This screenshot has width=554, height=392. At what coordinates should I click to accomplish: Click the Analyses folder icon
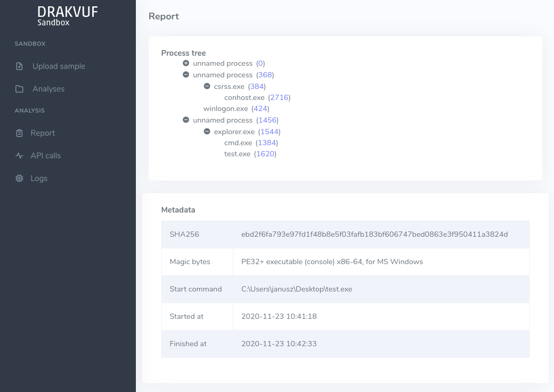pyautogui.click(x=19, y=88)
